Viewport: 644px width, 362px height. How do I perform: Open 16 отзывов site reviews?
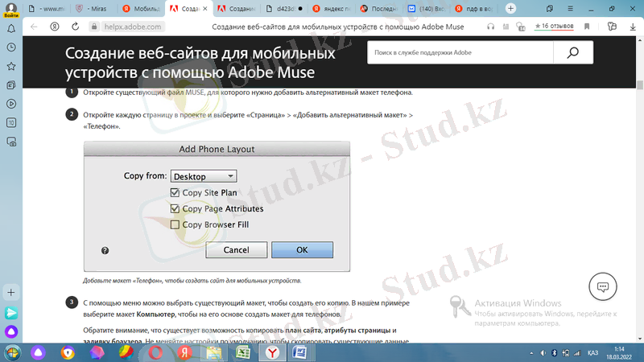tap(554, 27)
